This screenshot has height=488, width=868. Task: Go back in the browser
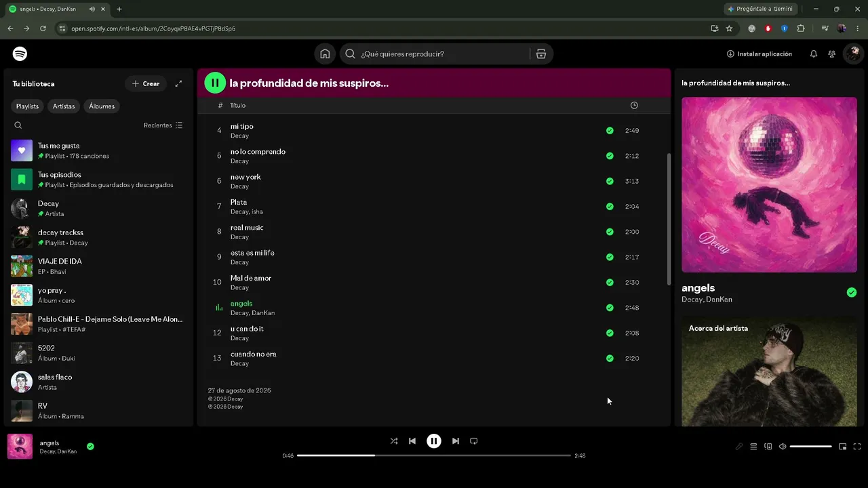(x=10, y=28)
